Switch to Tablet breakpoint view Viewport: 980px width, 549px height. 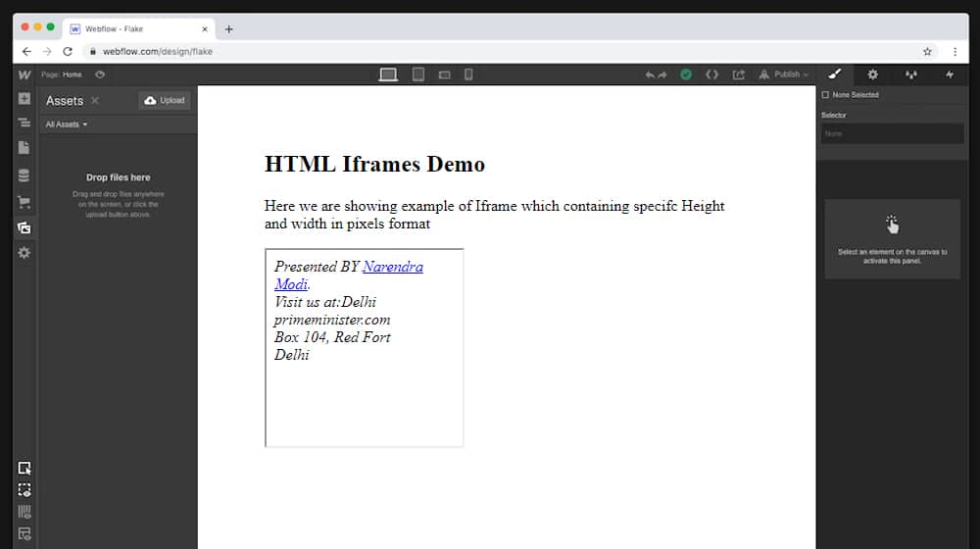[x=418, y=75]
